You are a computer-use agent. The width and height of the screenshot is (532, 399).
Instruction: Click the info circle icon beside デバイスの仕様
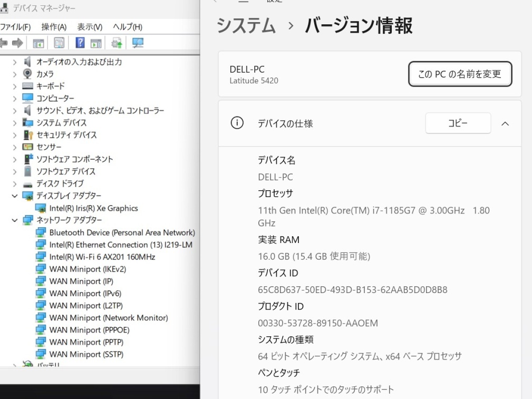pyautogui.click(x=237, y=123)
